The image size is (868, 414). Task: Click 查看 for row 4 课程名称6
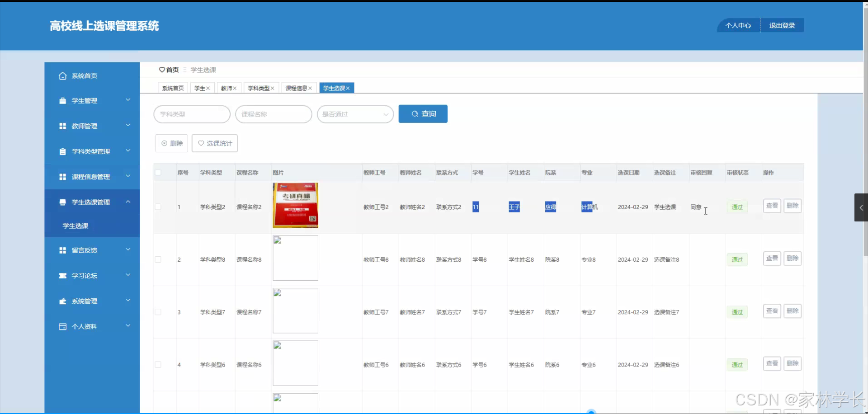(772, 363)
